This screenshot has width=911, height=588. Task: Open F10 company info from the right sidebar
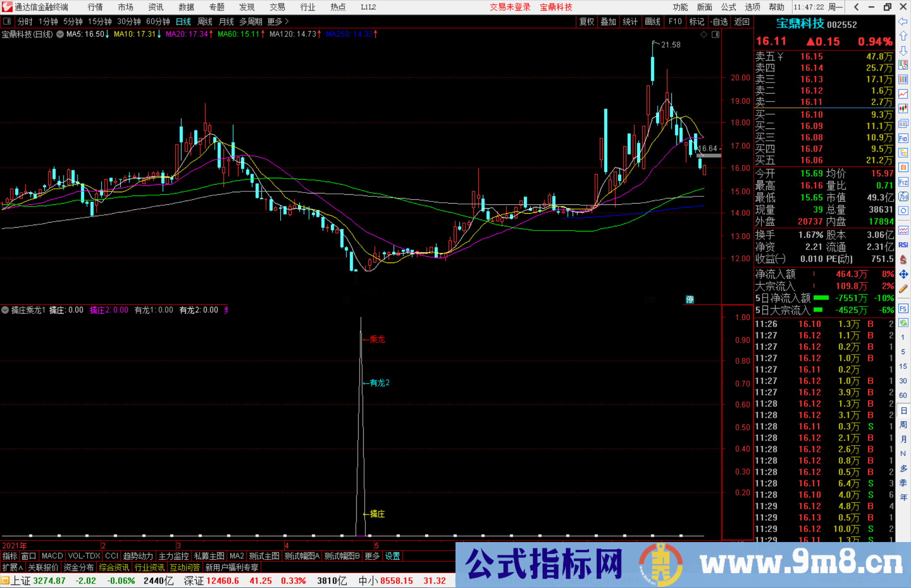pos(903,138)
